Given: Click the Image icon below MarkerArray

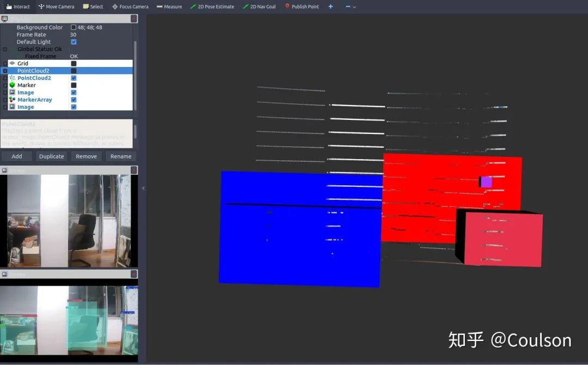Looking at the screenshot, I should (x=13, y=107).
